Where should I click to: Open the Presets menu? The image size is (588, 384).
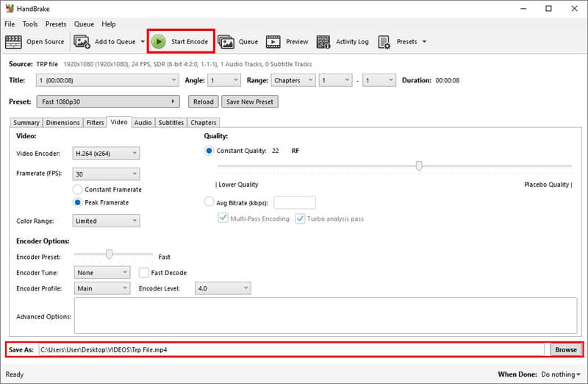click(56, 24)
